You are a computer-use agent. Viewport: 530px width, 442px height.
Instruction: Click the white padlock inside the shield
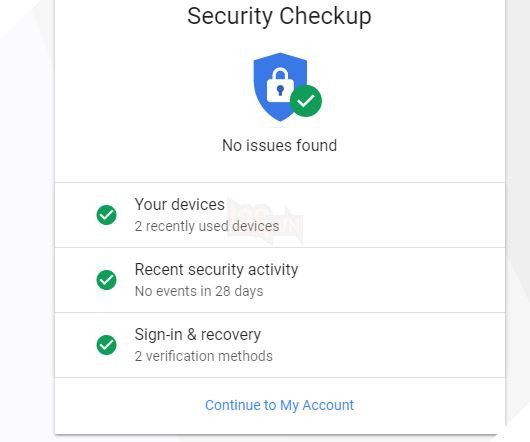point(280,85)
